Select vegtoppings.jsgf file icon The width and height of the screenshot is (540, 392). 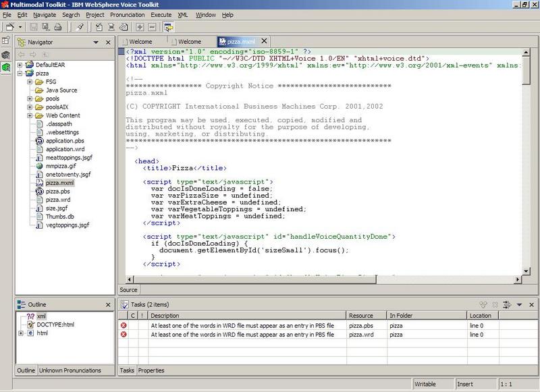[40, 225]
